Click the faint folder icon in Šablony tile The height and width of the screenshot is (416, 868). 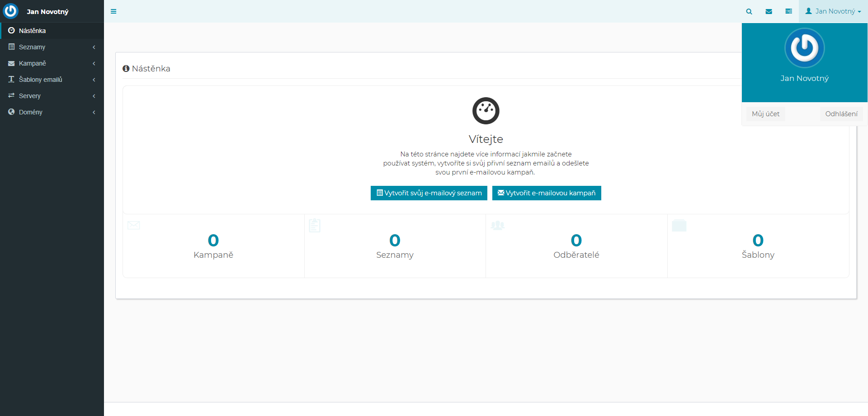coord(679,225)
